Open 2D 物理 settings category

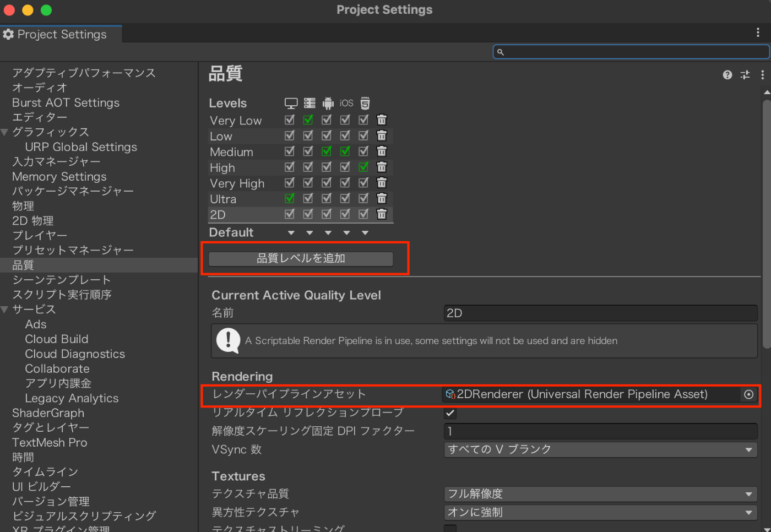(33, 221)
